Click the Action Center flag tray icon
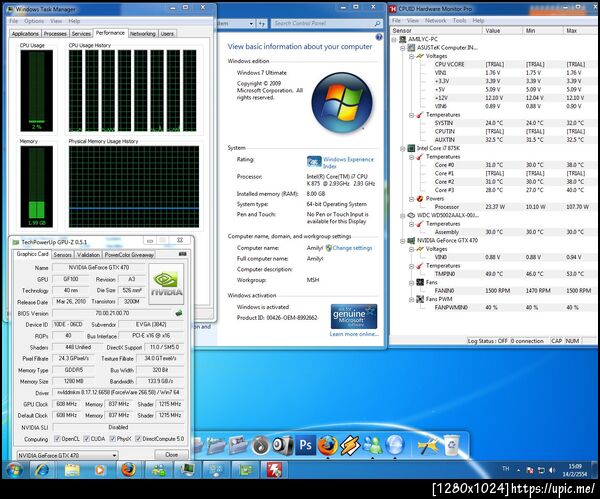The width and height of the screenshot is (600, 499). coord(530,470)
